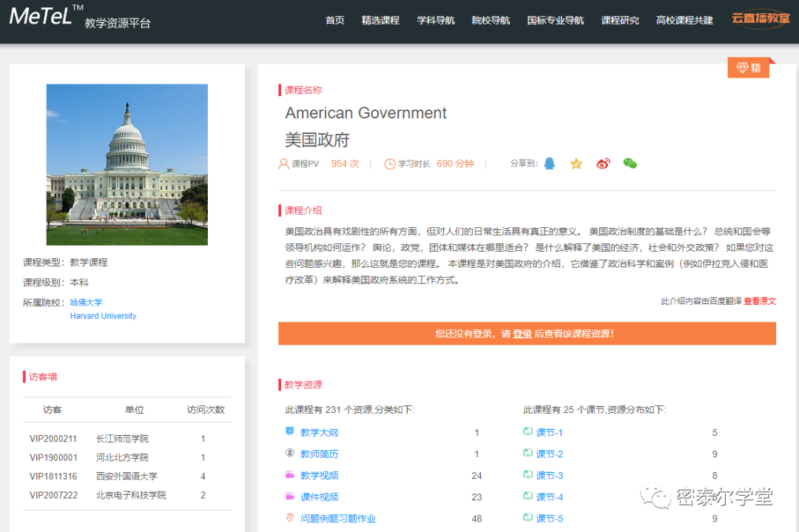Click the book icon beside 课节-4
This screenshot has height=532, width=799.
coord(528,496)
